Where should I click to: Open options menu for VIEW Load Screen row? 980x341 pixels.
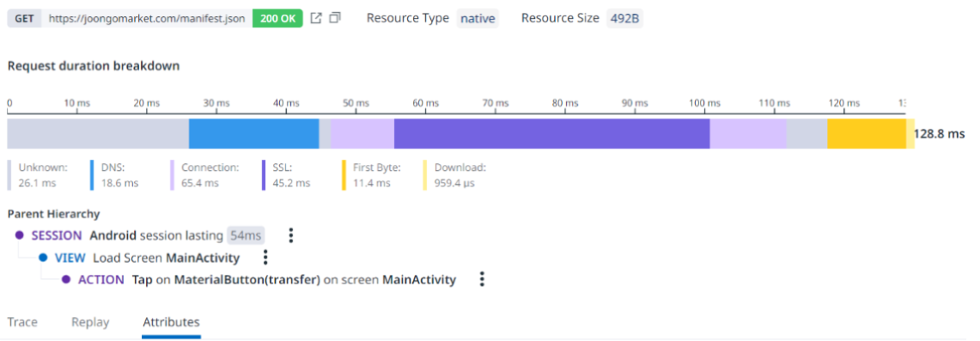click(x=265, y=258)
